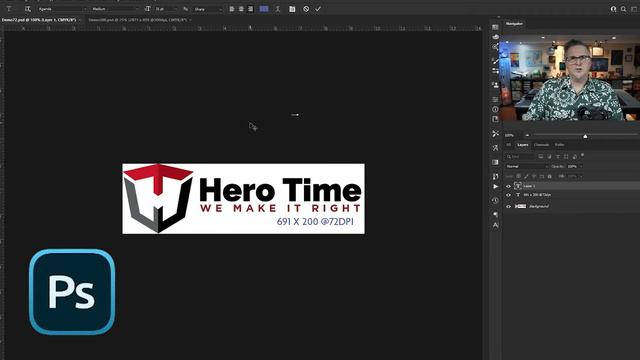Screen dimensions: 640x360
Task: Click the Navigator zoom out mountain icon
Action: coord(527,135)
